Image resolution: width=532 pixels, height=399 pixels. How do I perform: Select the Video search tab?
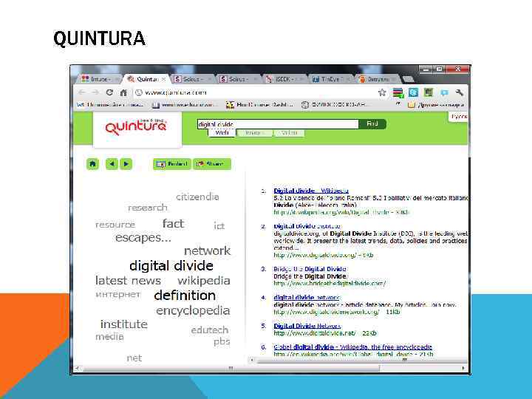click(x=289, y=133)
